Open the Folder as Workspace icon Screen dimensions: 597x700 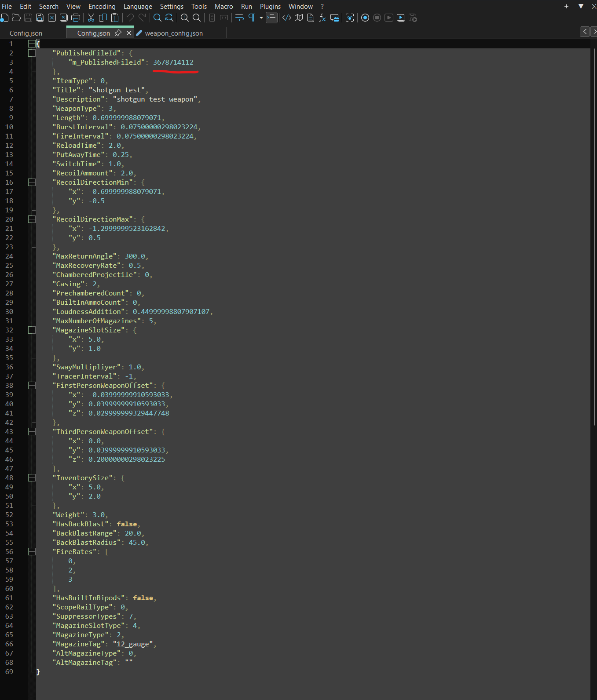334,18
